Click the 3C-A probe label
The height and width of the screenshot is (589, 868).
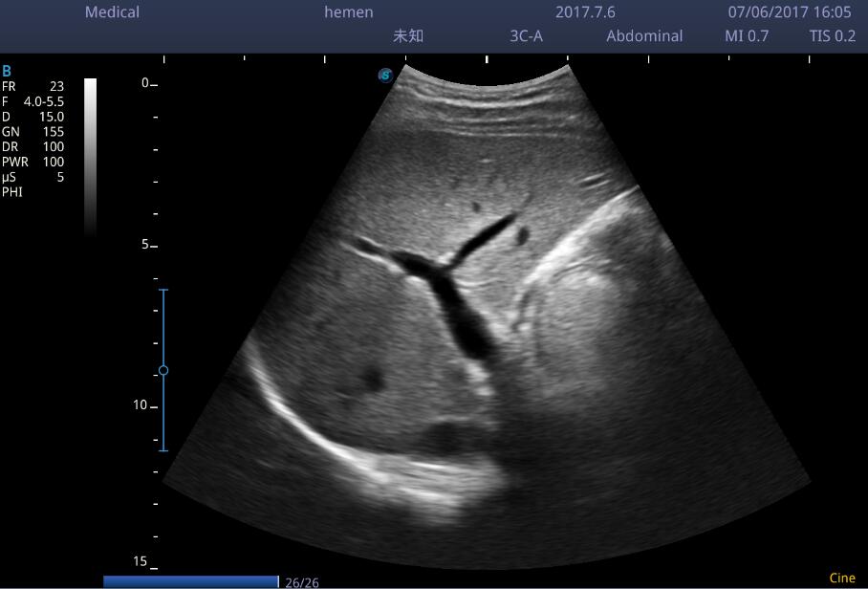point(526,36)
